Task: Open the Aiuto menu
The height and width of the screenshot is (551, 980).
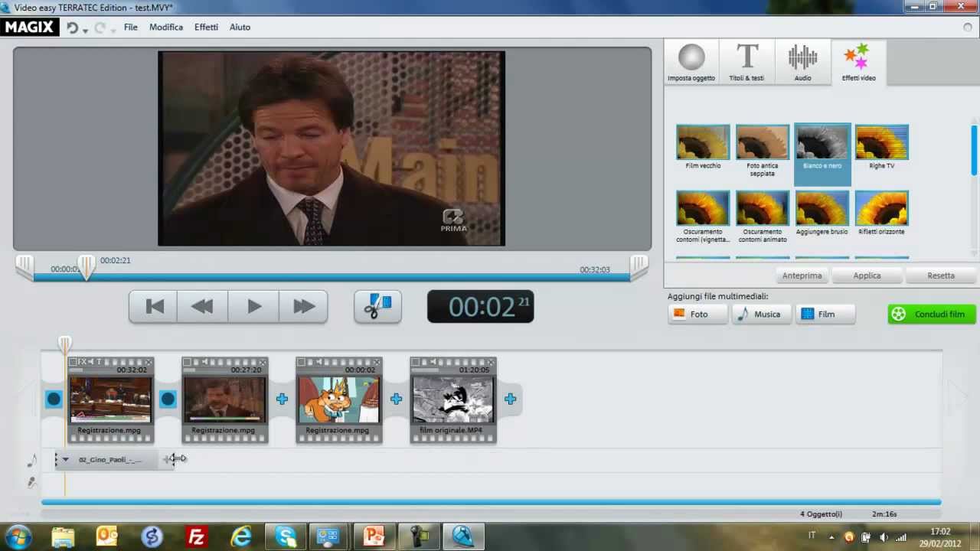Action: click(x=240, y=27)
